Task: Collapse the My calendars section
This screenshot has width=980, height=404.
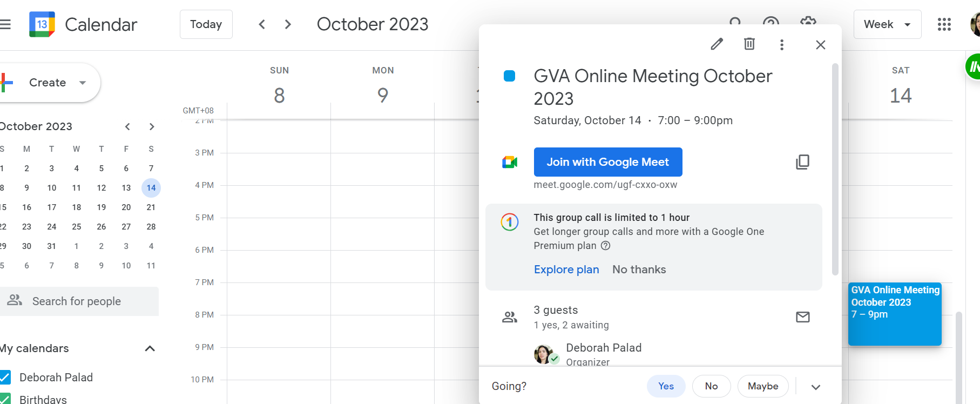Action: coord(150,348)
